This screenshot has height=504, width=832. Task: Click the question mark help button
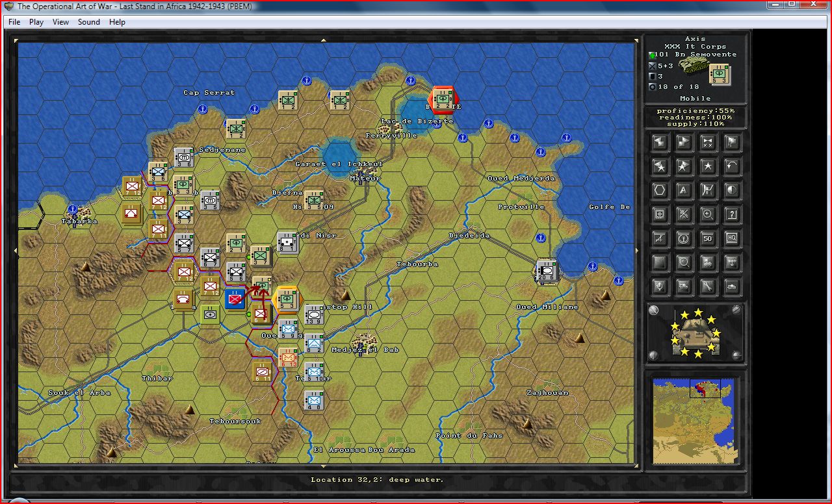(x=732, y=214)
